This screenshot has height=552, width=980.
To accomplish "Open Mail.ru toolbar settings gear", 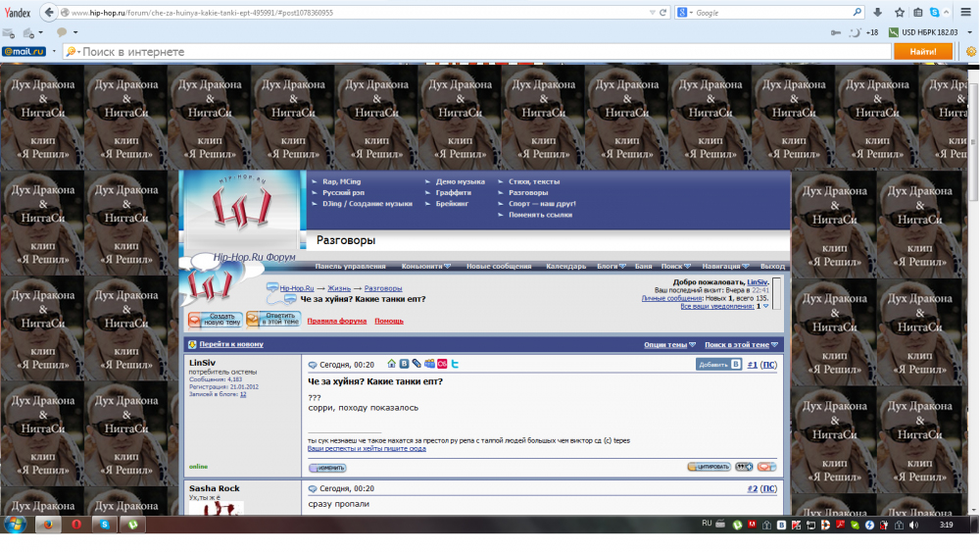I will [970, 52].
